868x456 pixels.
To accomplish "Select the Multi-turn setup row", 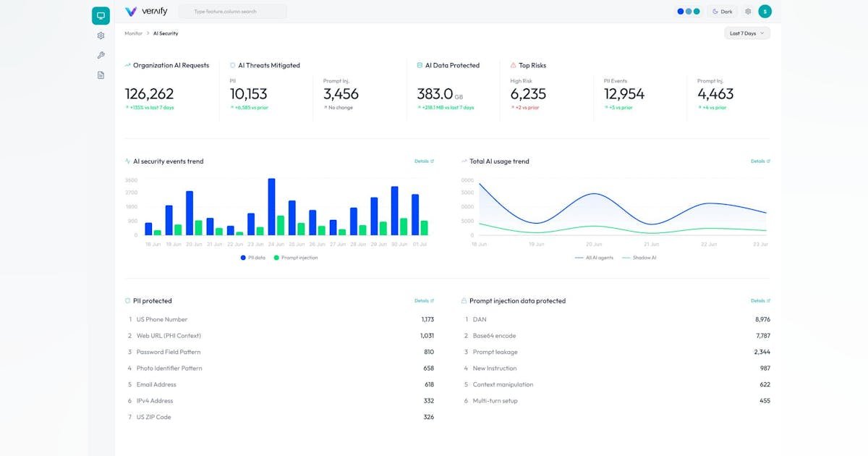I will coord(616,401).
